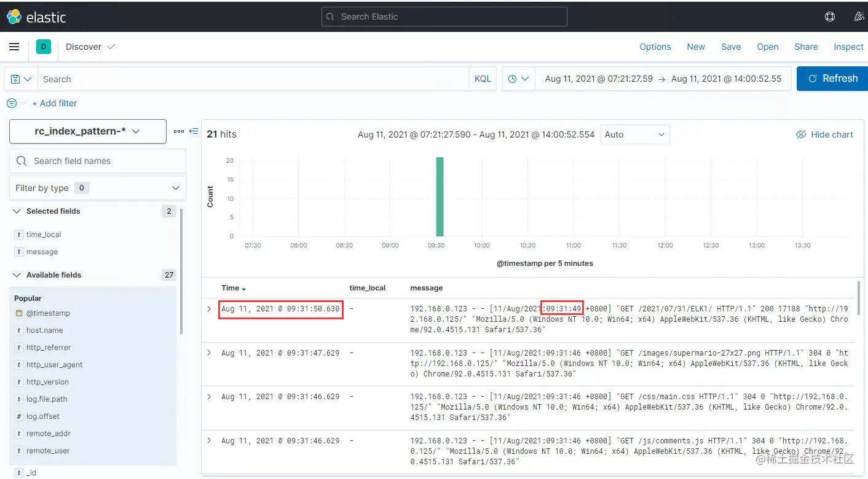Expand the first document row chevron

click(208, 309)
